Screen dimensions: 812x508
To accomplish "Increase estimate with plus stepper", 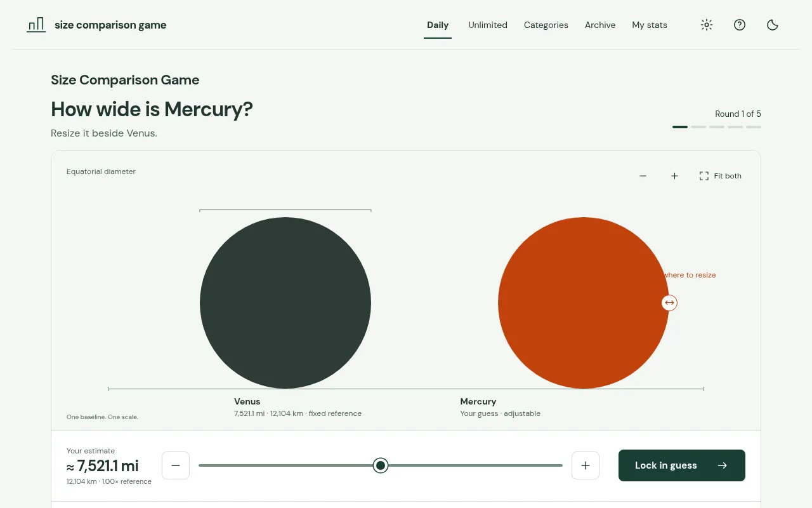I will [x=586, y=465].
